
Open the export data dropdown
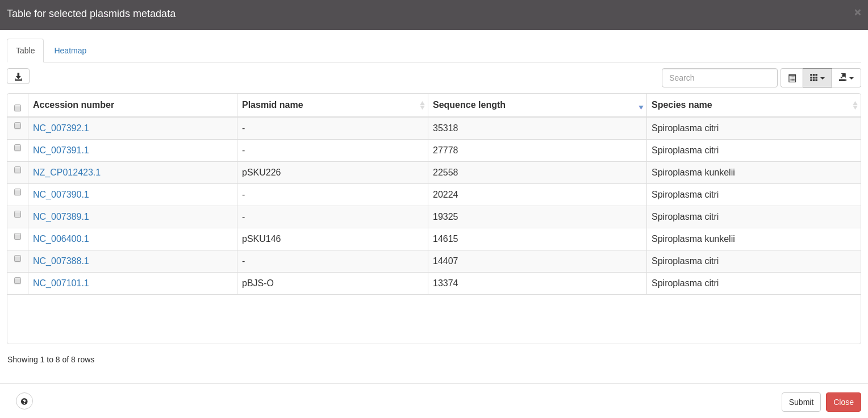click(x=846, y=78)
